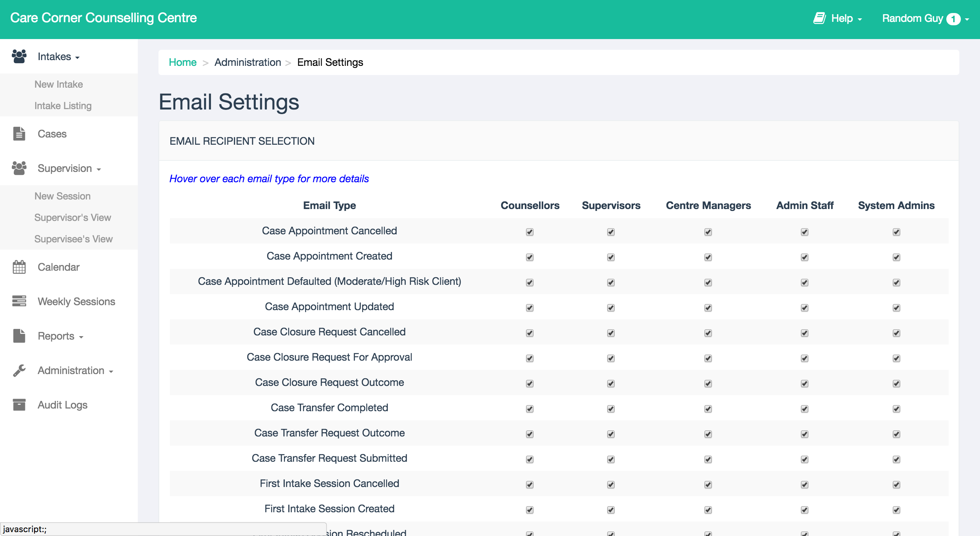980x536 pixels.
Task: Click the Calendar icon in sidebar
Action: tap(19, 267)
